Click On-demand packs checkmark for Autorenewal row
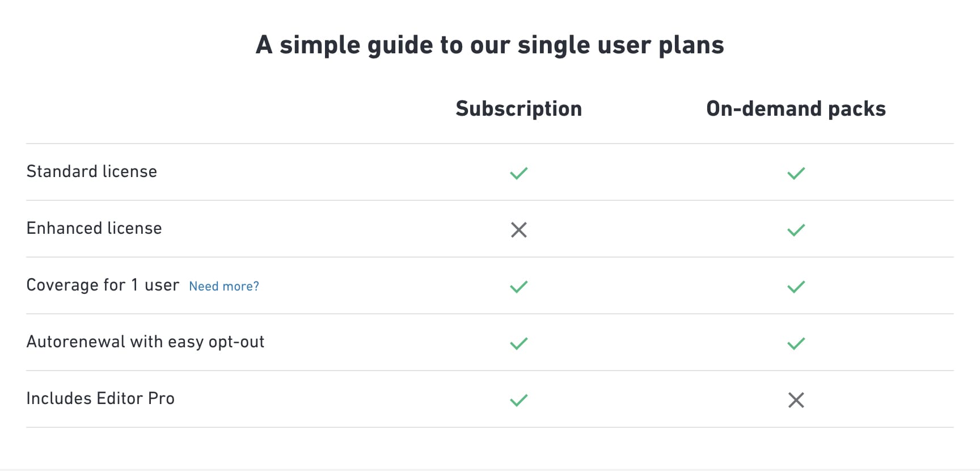The image size is (980, 471). [796, 343]
